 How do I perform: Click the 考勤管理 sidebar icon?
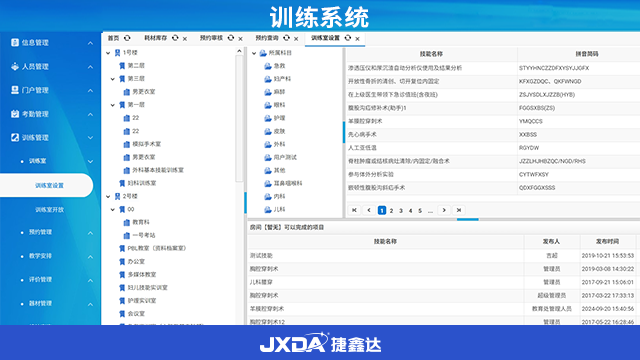15,114
